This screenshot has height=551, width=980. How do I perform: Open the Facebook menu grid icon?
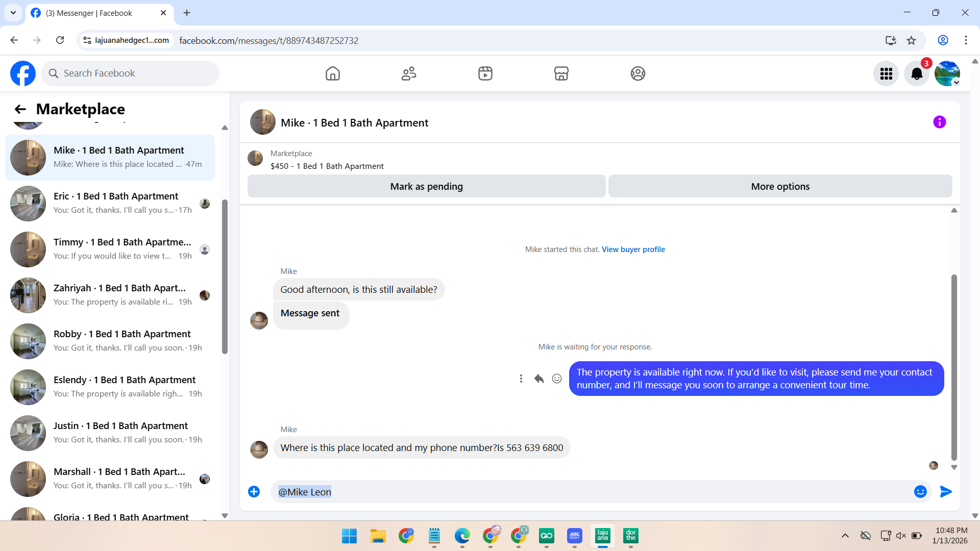tap(886, 74)
